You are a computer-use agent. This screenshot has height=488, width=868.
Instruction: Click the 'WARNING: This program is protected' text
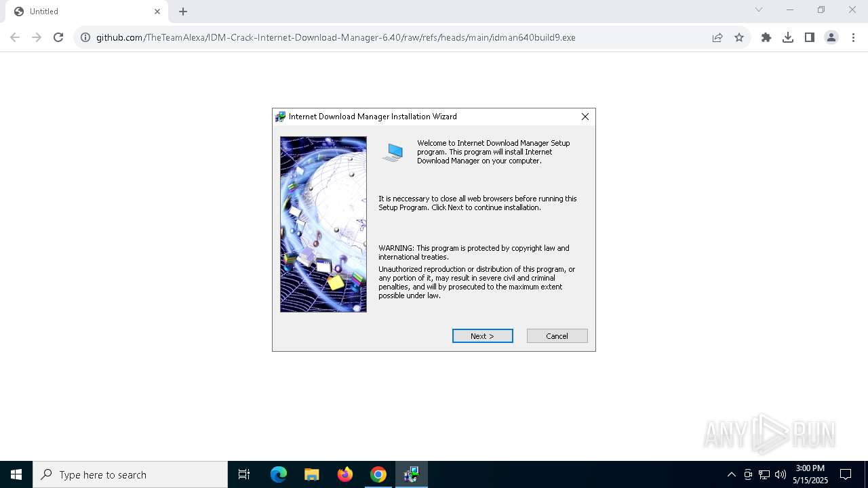coord(474,252)
